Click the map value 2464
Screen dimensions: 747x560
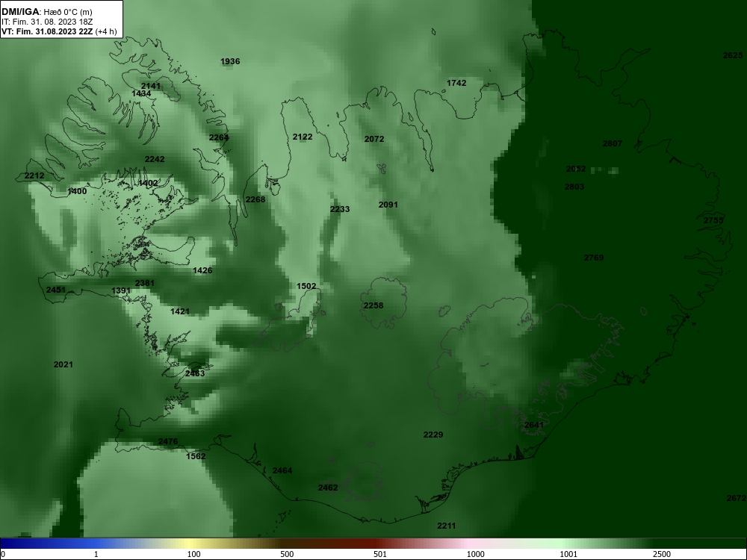point(282,471)
